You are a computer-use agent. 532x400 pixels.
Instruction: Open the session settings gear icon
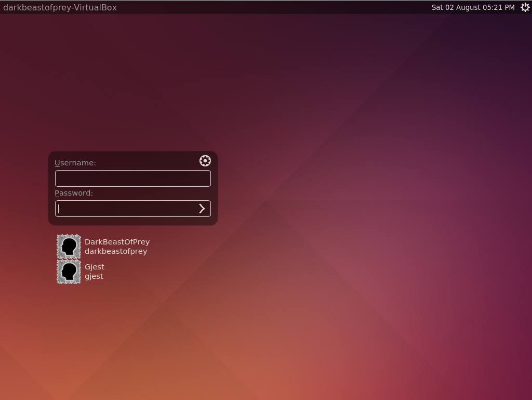pyautogui.click(x=205, y=161)
